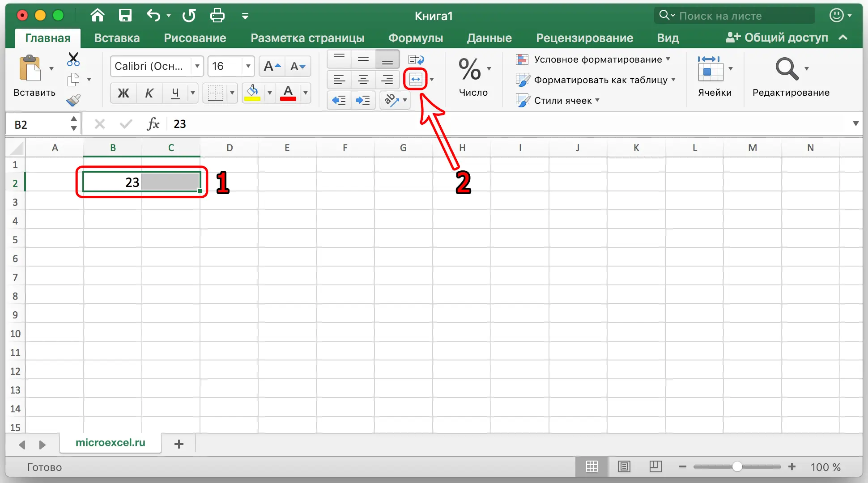Switch to the Вставка tab
This screenshot has width=868, height=483.
tap(117, 38)
